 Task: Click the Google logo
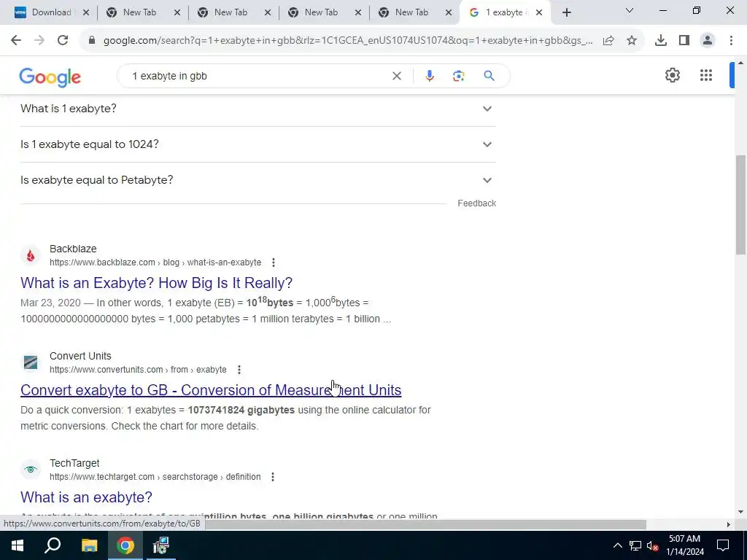tap(50, 77)
